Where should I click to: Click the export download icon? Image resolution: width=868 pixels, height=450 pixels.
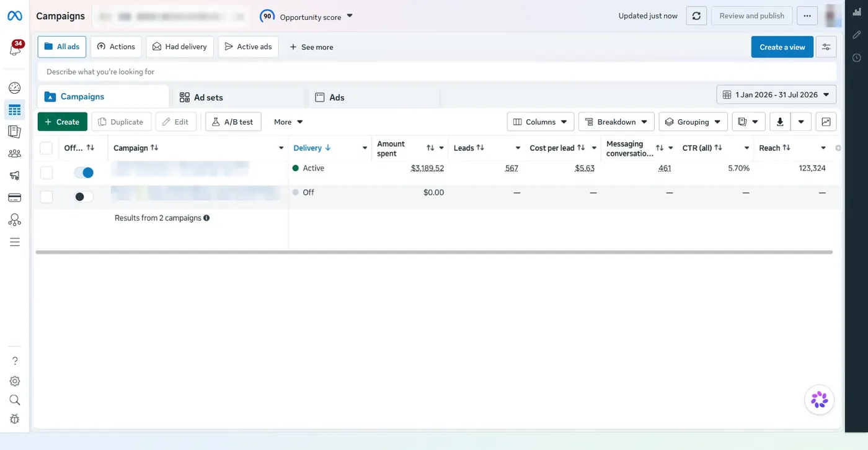[780, 122]
